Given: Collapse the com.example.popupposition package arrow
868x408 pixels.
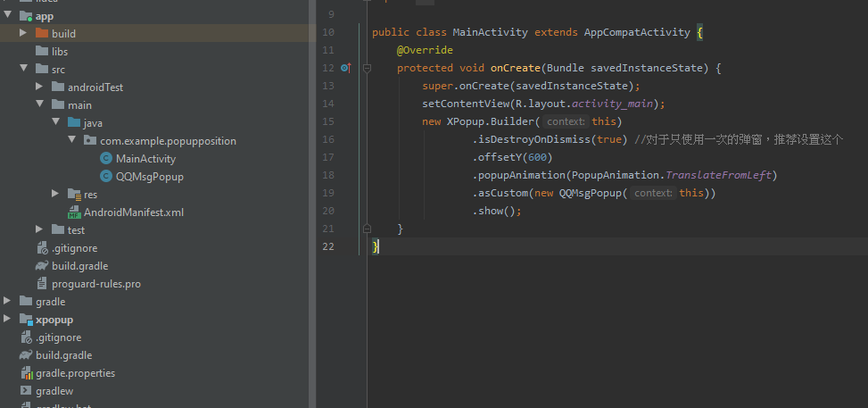Looking at the screenshot, I should point(72,139).
